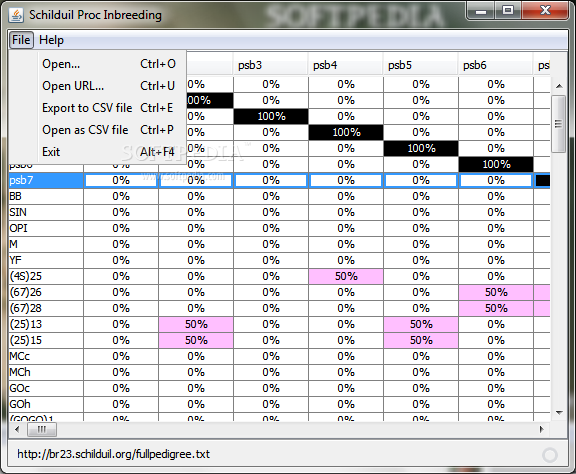Select the OPI row label
The width and height of the screenshot is (576, 474).
(46, 228)
